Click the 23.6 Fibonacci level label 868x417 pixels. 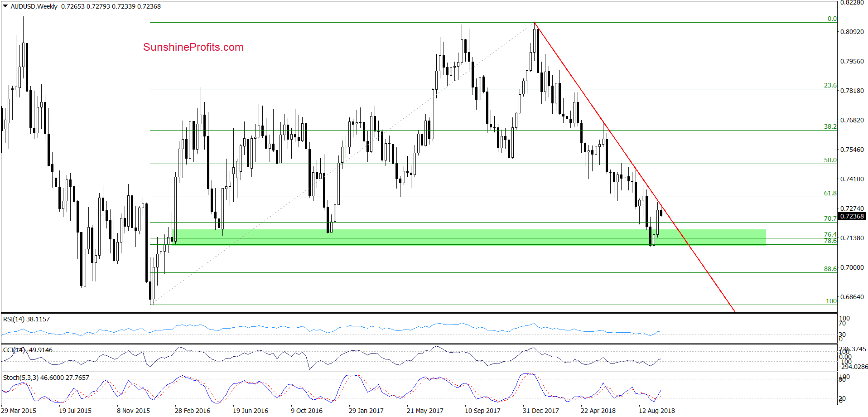tap(830, 85)
